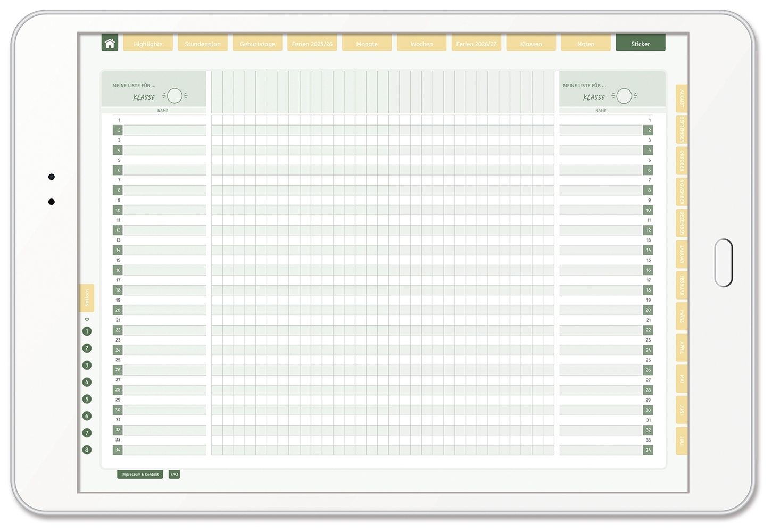
Task: Open the Sticker tab
Action: [x=640, y=44]
